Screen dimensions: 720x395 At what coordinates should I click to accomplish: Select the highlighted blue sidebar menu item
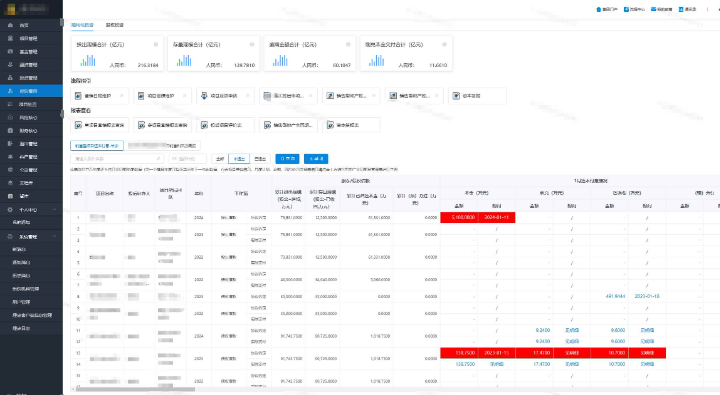click(31, 91)
